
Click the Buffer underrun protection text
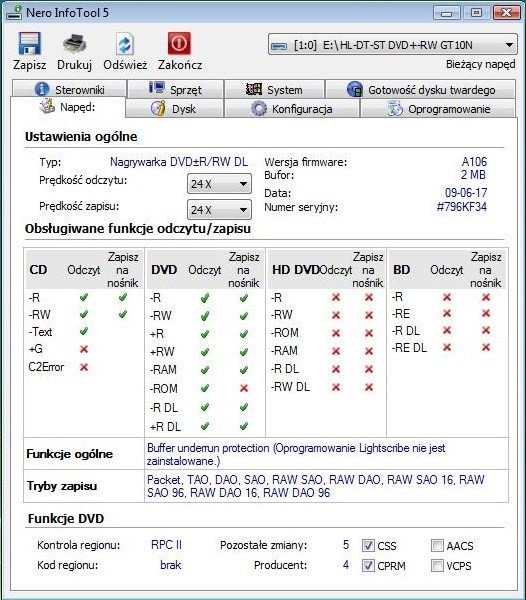(x=208, y=448)
